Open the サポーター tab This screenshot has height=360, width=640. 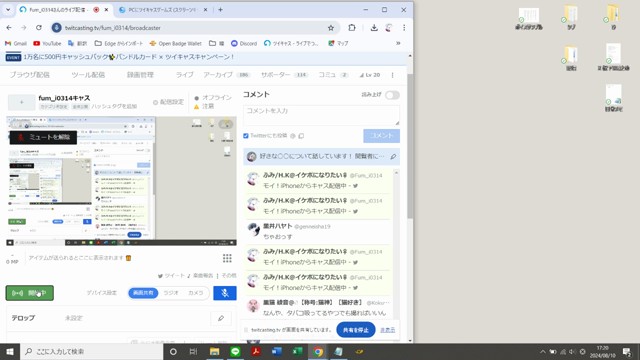point(284,75)
